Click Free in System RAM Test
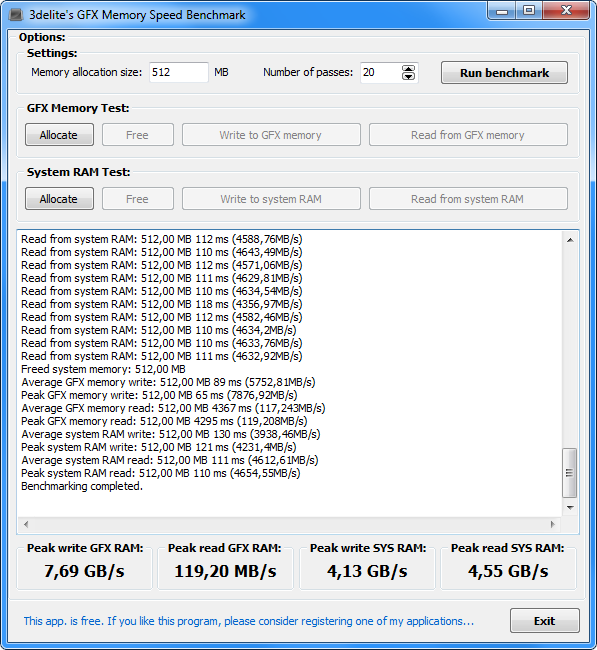 point(138,199)
